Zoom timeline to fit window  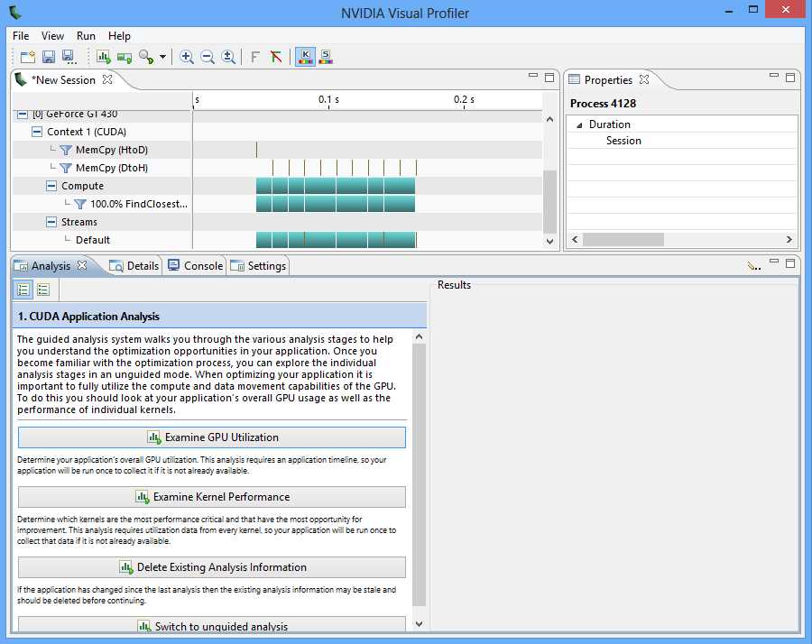pyautogui.click(x=228, y=57)
